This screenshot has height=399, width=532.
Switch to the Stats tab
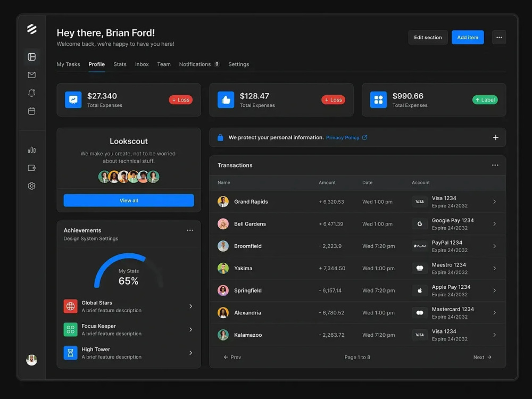coord(120,64)
